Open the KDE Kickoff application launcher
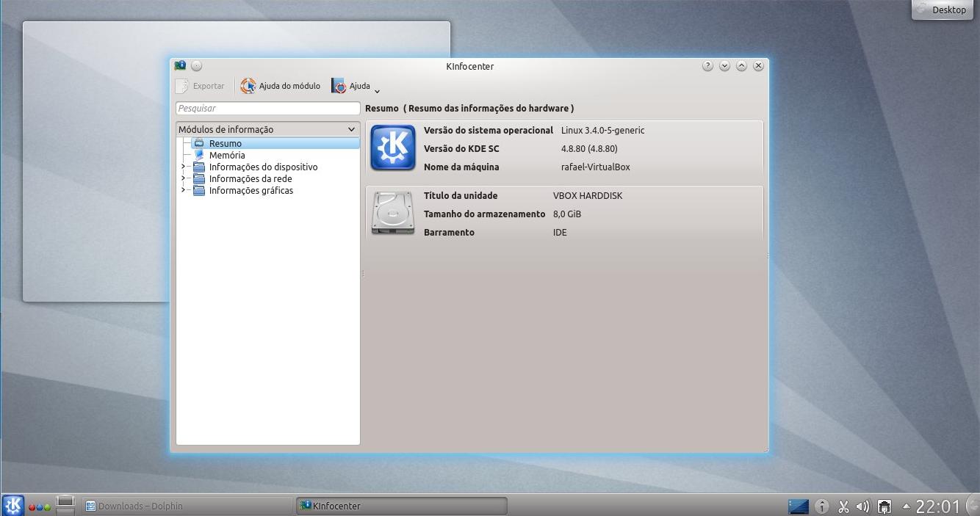This screenshot has width=980, height=516. click(x=13, y=506)
